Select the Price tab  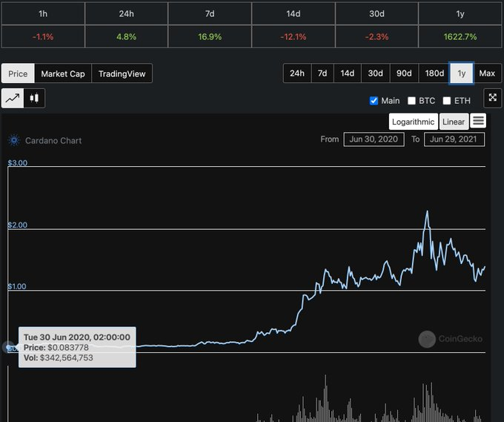pyautogui.click(x=18, y=73)
